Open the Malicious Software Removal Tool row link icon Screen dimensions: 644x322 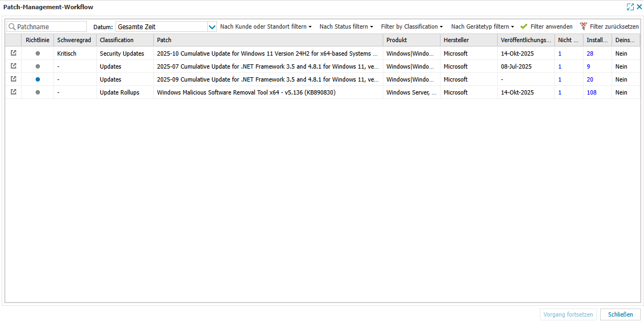coord(13,92)
